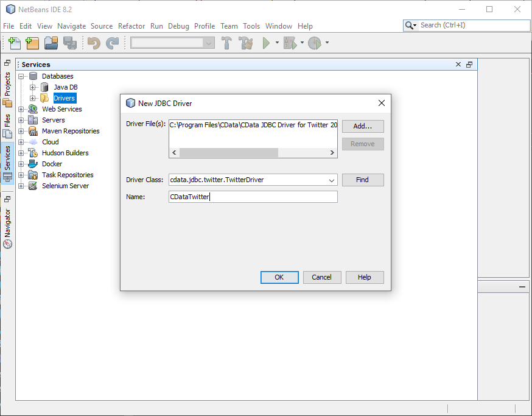This screenshot has height=416, width=532.
Task: Click the Clean and Build icon
Action: pos(246,43)
